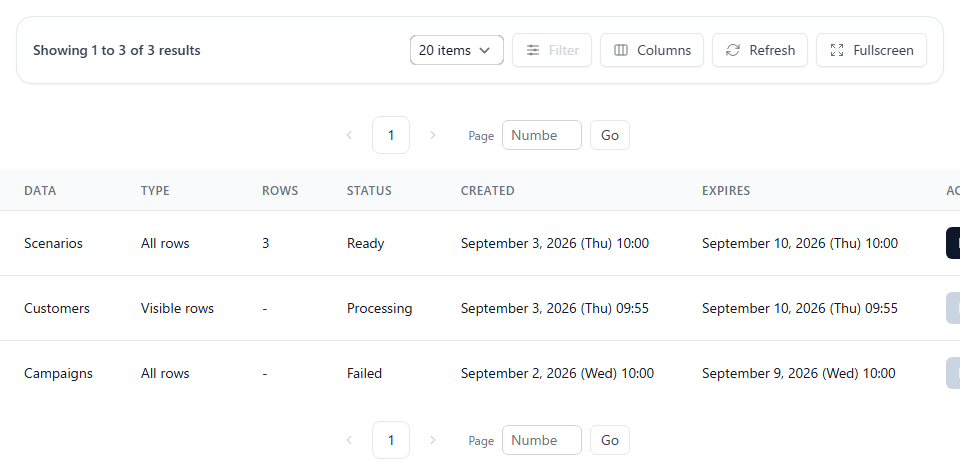
Task: Click the top next-page chevron
Action: [x=433, y=135]
